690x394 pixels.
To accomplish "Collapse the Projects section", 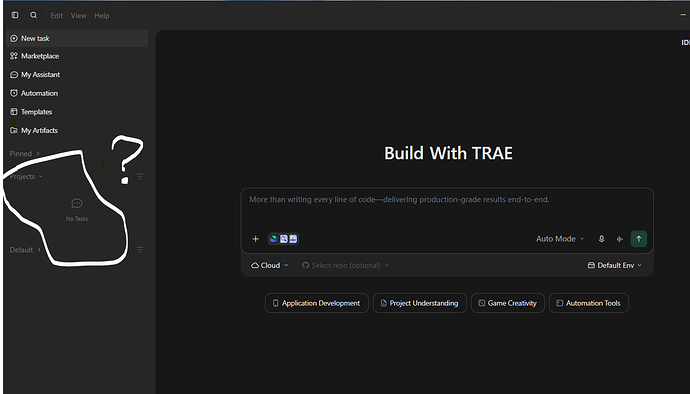I will coord(26,177).
